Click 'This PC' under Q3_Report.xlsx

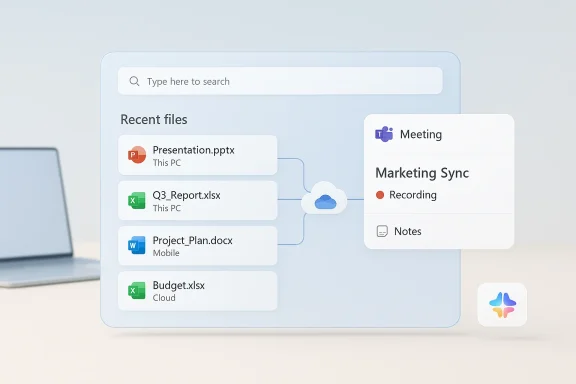point(167,208)
